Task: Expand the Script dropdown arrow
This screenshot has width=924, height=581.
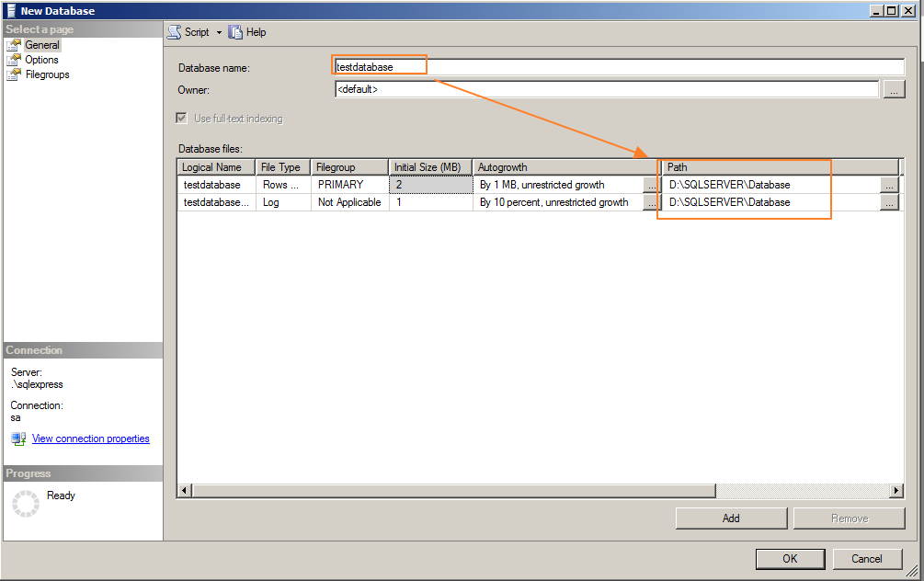Action: tap(219, 32)
